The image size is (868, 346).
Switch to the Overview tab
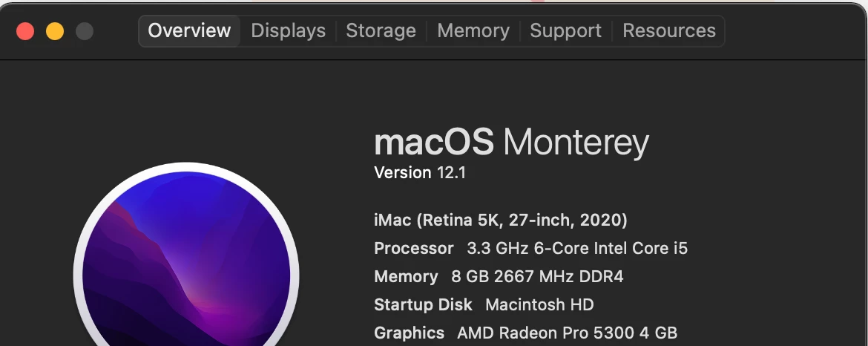coord(189,31)
